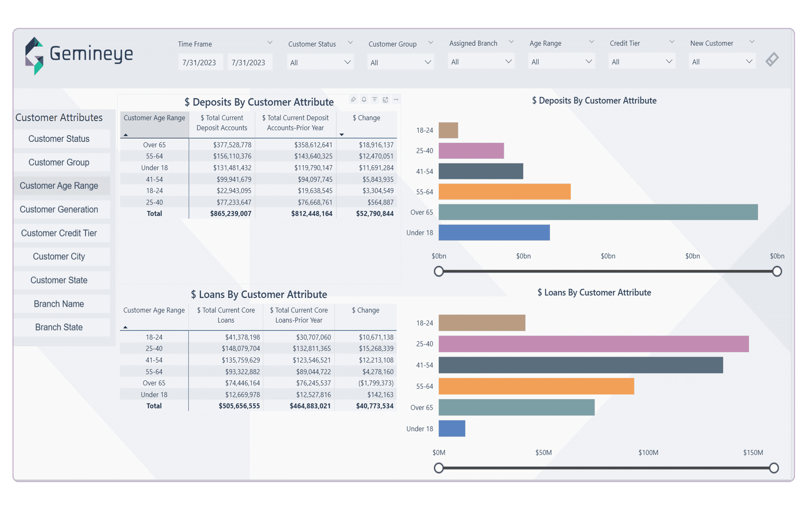Collapse the Age Range filter chevron

(592, 41)
